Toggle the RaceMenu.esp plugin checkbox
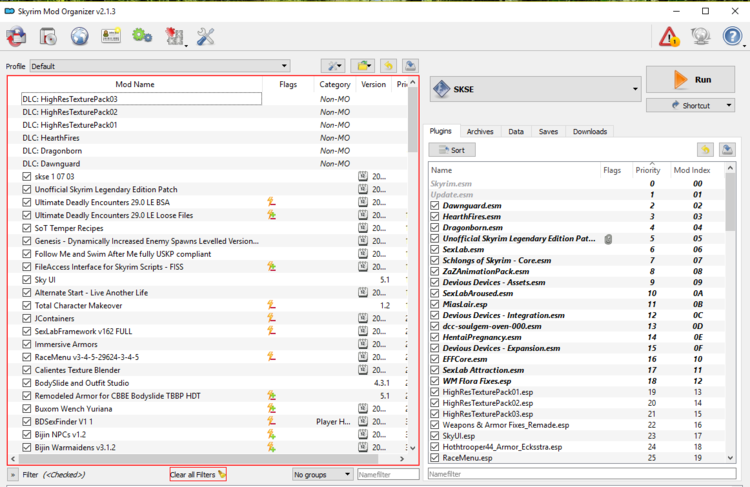This screenshot has height=487, width=750. (434, 458)
